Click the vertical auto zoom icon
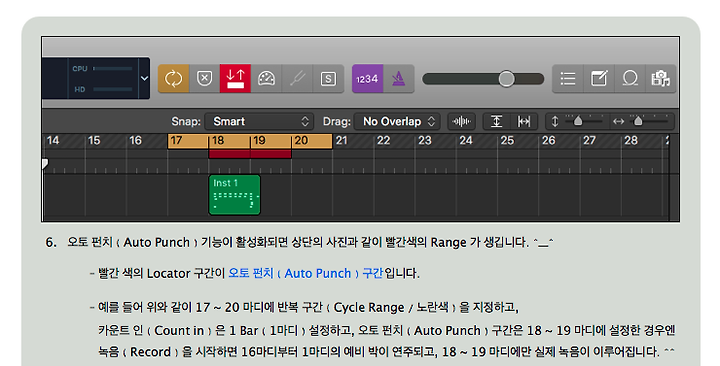Screen dimensions: 720x366 [x=496, y=121]
